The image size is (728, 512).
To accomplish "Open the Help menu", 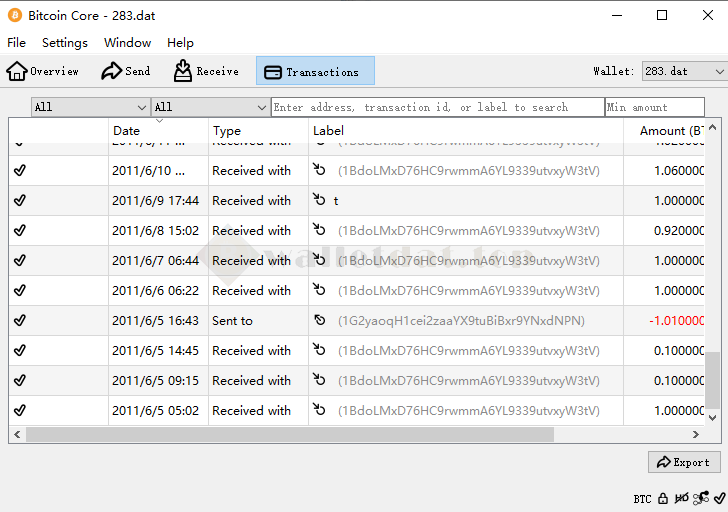I will point(180,43).
